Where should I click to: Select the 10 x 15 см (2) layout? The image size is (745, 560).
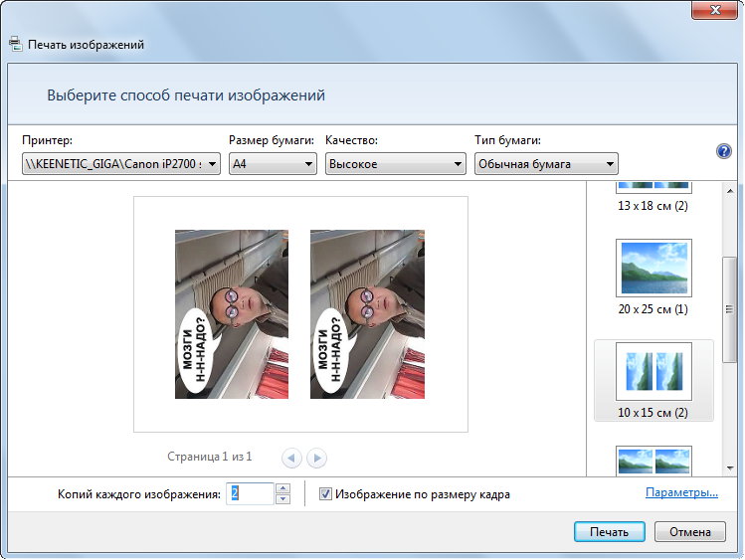653,380
